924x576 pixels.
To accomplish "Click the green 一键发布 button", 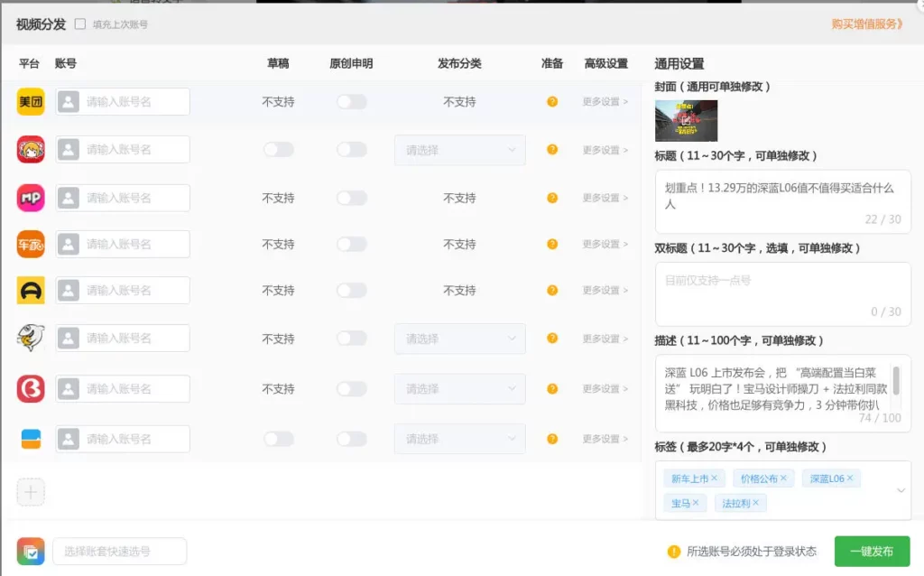I will [872, 551].
